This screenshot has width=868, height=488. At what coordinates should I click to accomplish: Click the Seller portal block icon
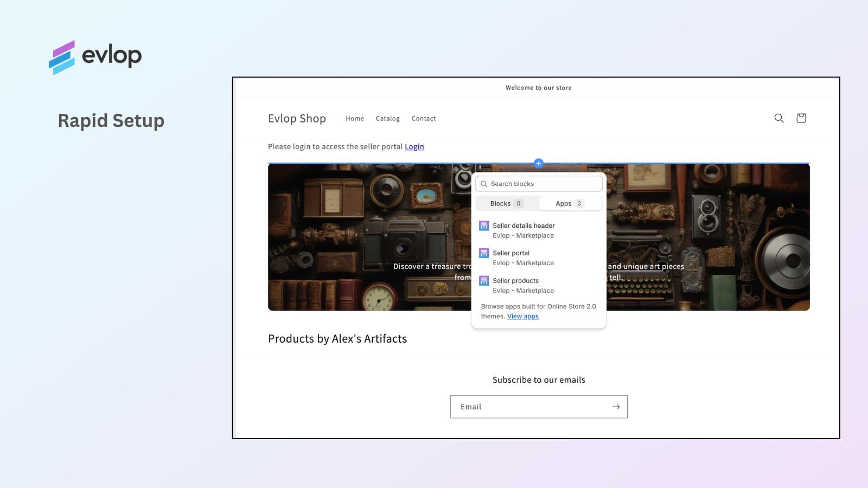coord(484,253)
